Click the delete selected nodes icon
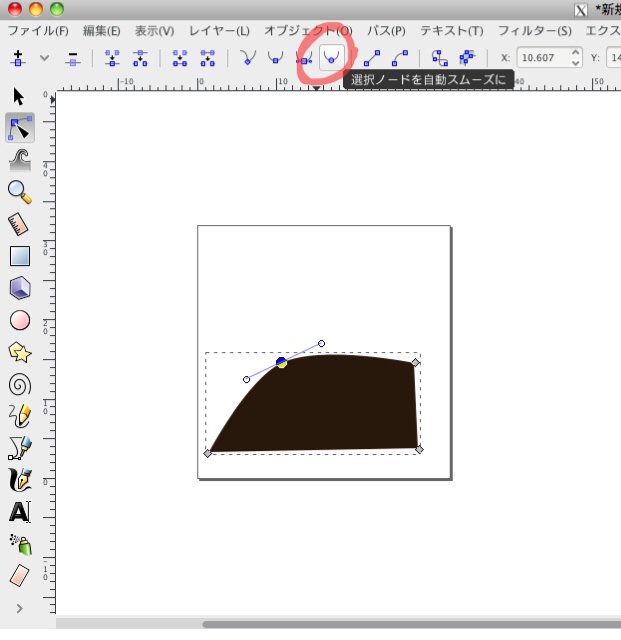The image size is (621, 640). (72, 59)
